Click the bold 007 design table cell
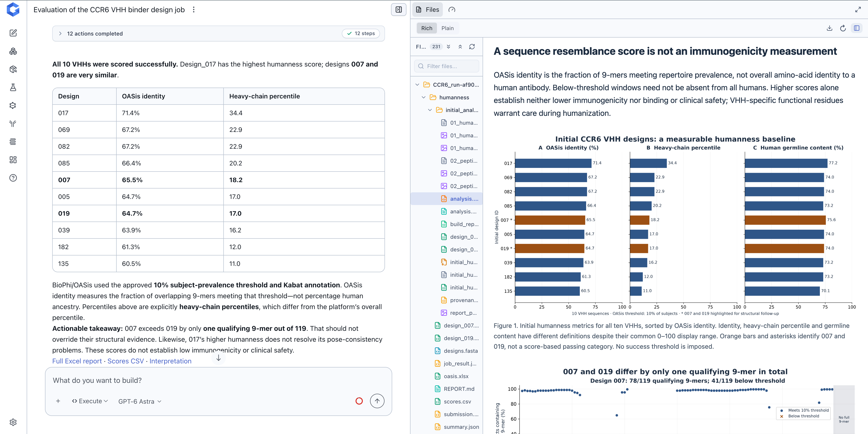The width and height of the screenshot is (868, 434). point(84,180)
